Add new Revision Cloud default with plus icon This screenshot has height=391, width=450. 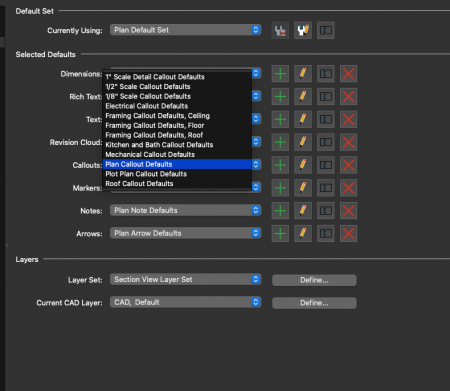(280, 142)
